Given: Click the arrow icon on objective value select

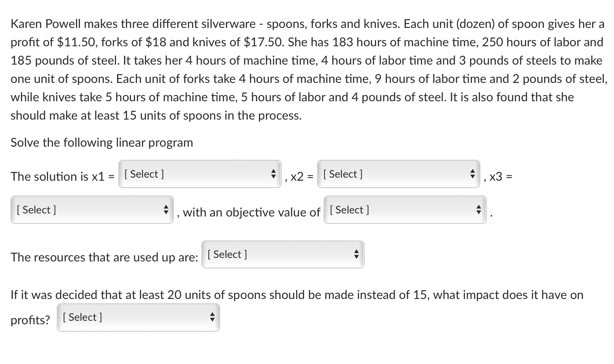Looking at the screenshot, I should pos(479,210).
